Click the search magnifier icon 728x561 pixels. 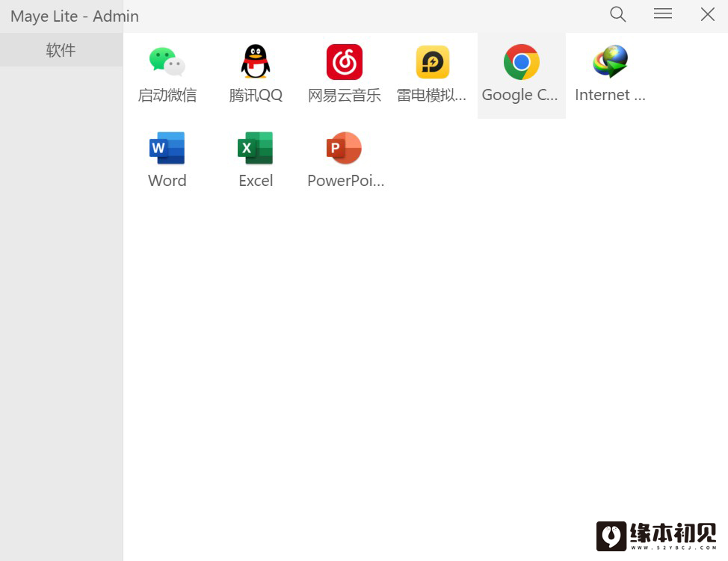[617, 14]
